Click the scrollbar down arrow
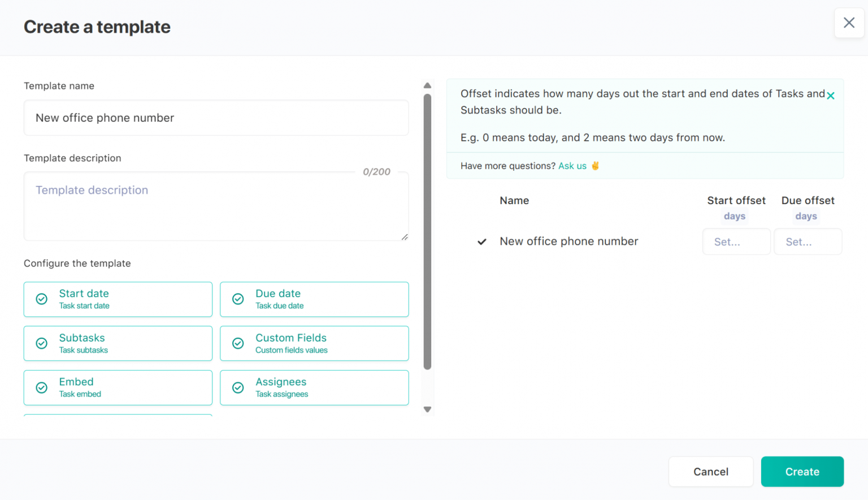This screenshot has width=868, height=500. pyautogui.click(x=428, y=409)
